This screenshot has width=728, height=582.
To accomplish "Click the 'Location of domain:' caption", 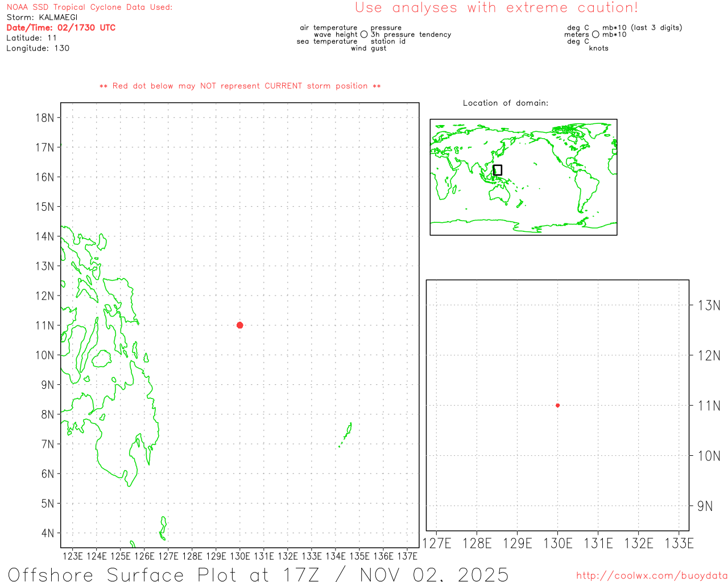I will (505, 103).
